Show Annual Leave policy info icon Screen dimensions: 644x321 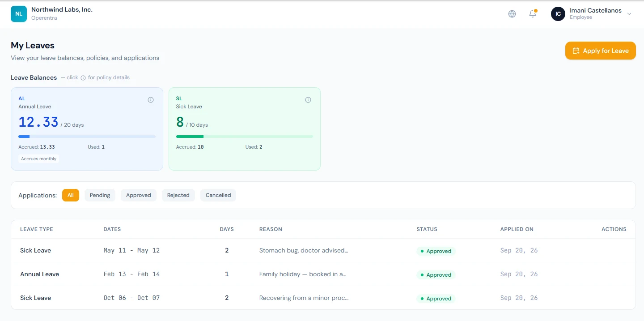(151, 100)
